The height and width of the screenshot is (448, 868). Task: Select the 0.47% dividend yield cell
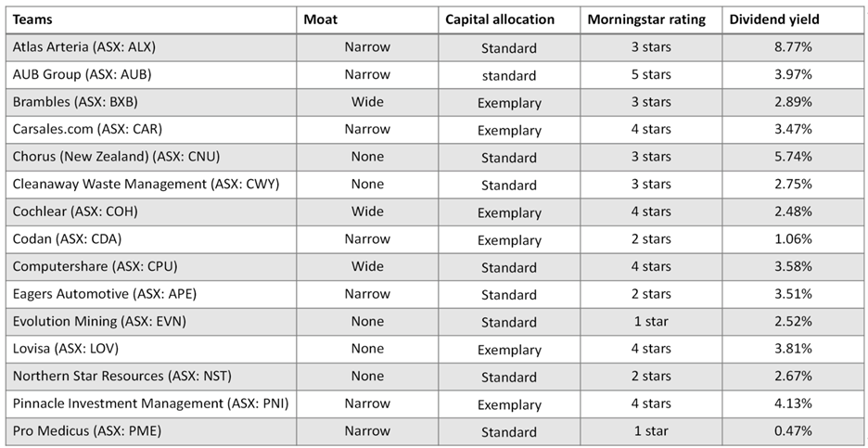tap(793, 431)
